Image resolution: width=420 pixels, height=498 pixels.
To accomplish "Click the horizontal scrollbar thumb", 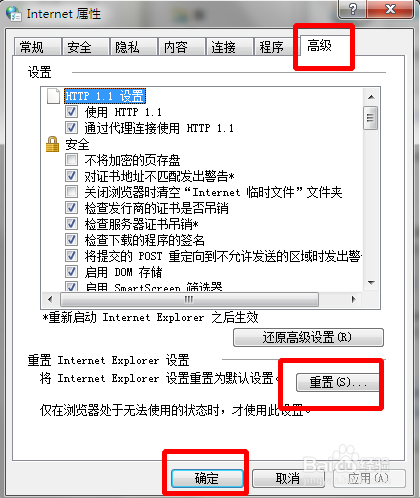I will coord(189,299).
